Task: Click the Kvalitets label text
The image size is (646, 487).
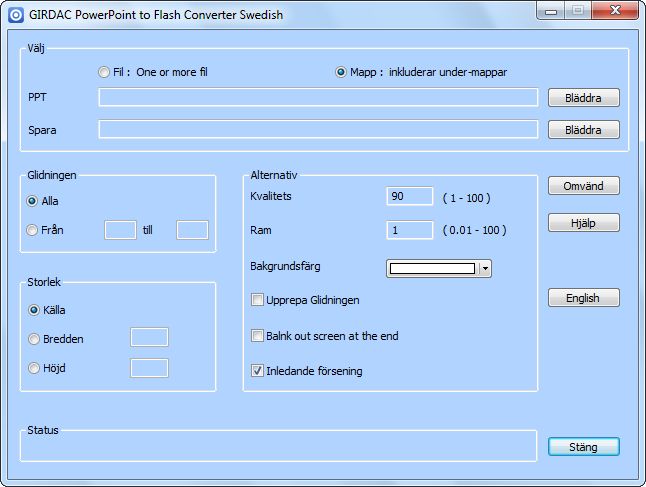Action: coord(271,196)
